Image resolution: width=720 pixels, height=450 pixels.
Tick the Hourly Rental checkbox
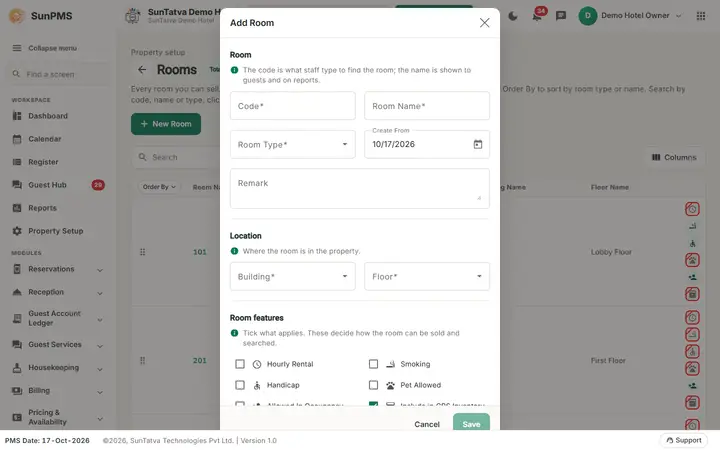click(240, 364)
